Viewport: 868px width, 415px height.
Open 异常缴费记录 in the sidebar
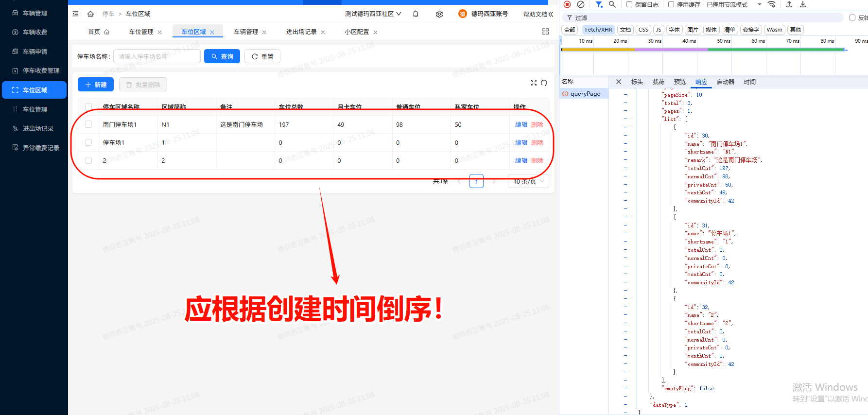34,148
